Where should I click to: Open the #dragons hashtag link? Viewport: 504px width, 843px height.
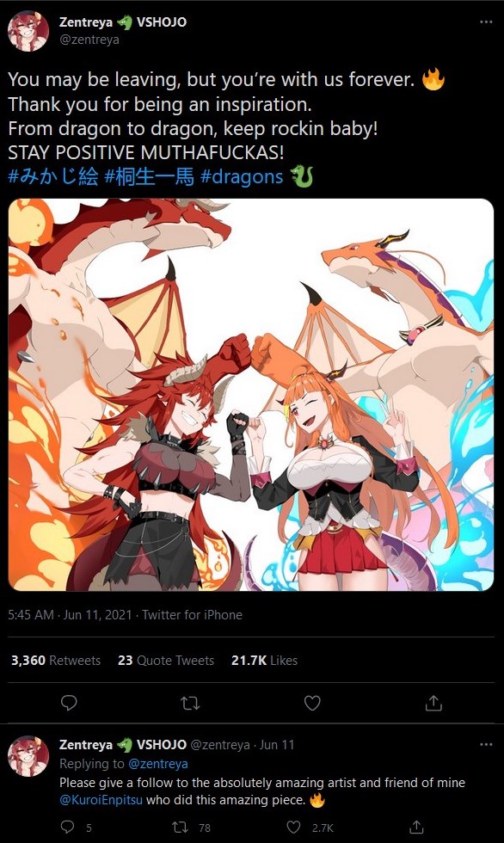[242, 177]
